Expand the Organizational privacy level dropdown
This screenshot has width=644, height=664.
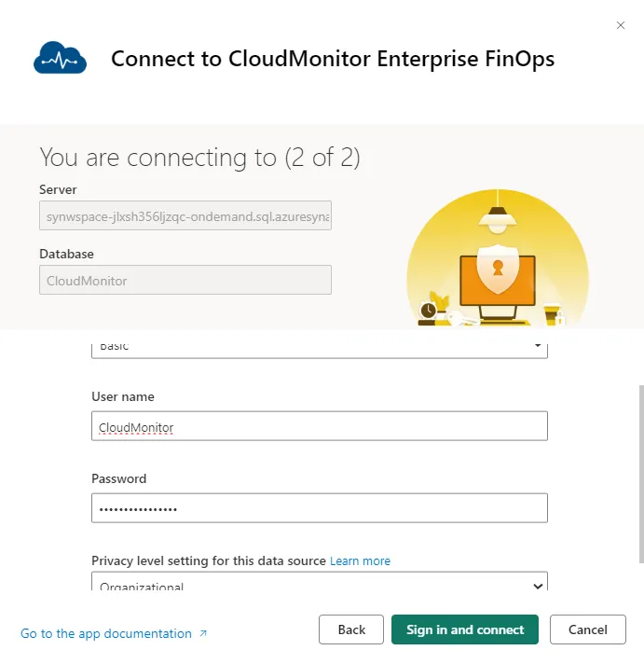pyautogui.click(x=320, y=582)
